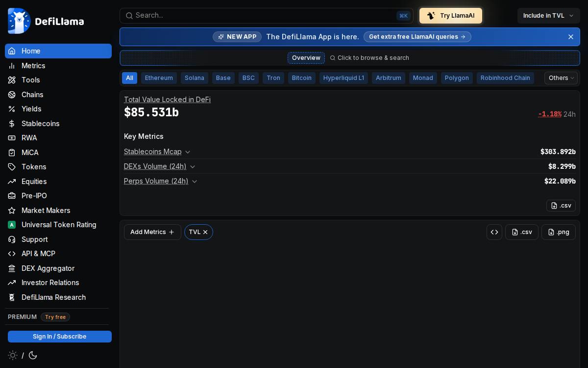Screen dimensions: 588x368
Task: Select the Base chain tab
Action: [x=223, y=78]
